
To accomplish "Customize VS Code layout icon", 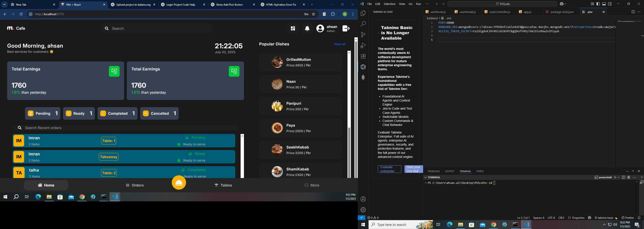I will 592,4.
